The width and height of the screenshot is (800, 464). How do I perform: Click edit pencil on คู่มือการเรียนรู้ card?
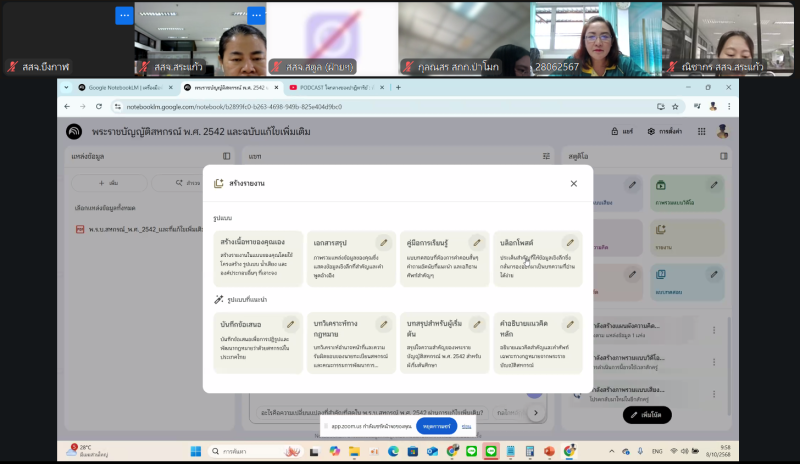click(476, 242)
